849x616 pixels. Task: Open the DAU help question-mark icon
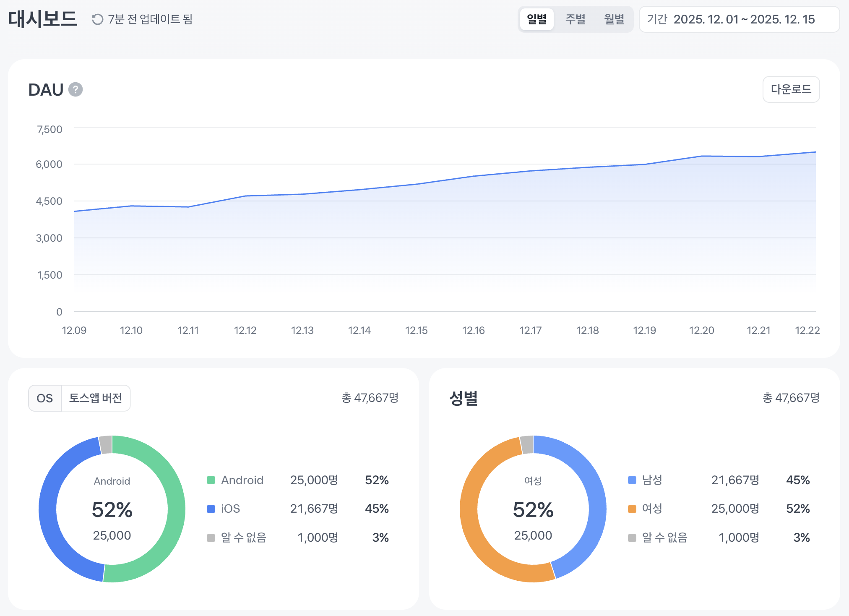[76, 89]
